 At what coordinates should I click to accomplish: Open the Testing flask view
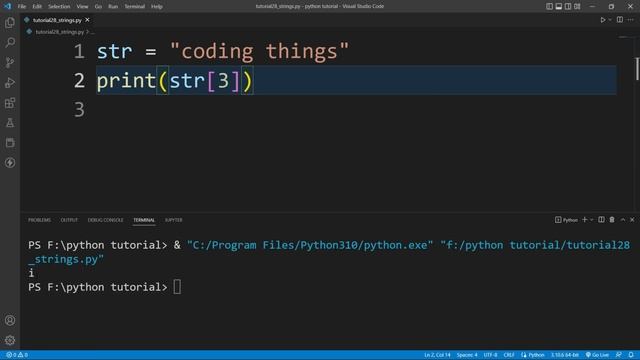pyautogui.click(x=10, y=122)
